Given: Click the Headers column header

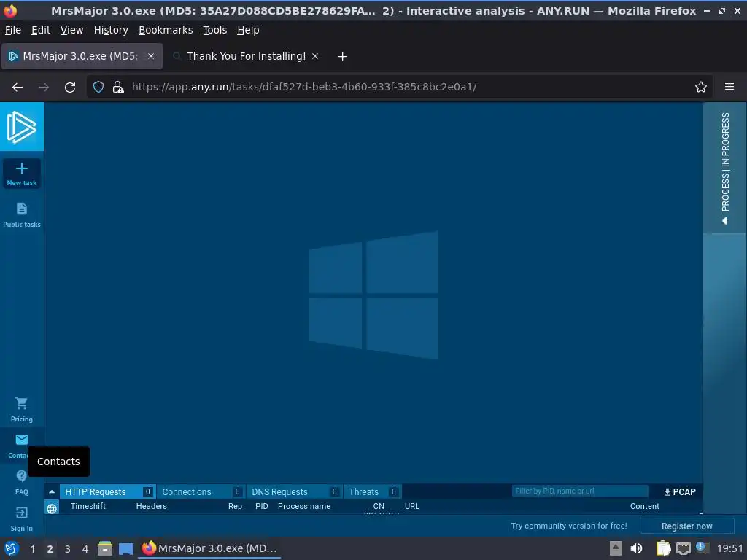Looking at the screenshot, I should (x=152, y=506).
